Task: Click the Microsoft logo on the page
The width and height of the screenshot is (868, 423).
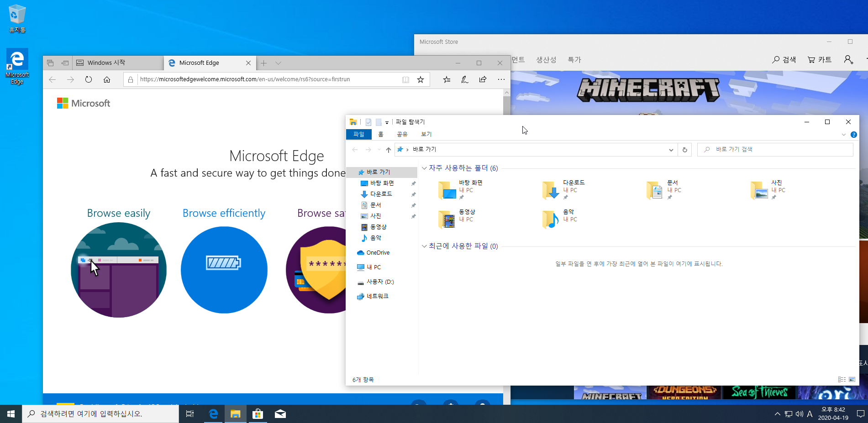Action: pos(84,103)
